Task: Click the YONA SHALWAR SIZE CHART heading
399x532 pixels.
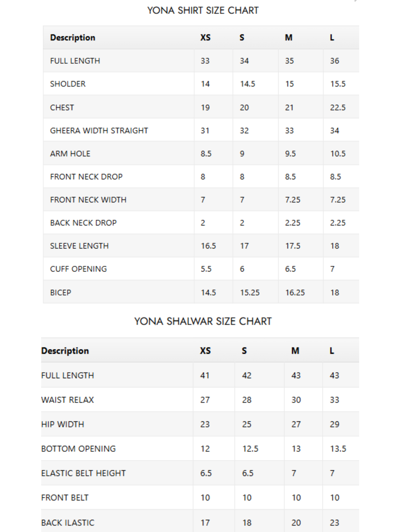Action: [x=203, y=321]
